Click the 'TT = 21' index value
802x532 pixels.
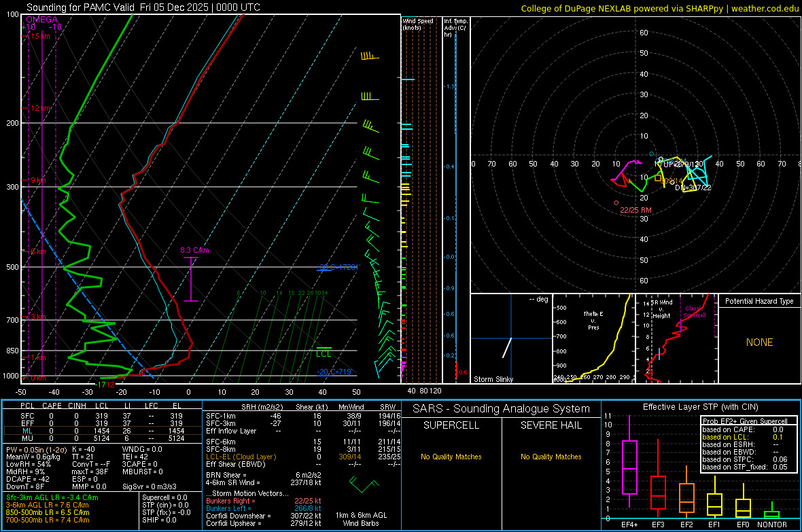click(82, 457)
